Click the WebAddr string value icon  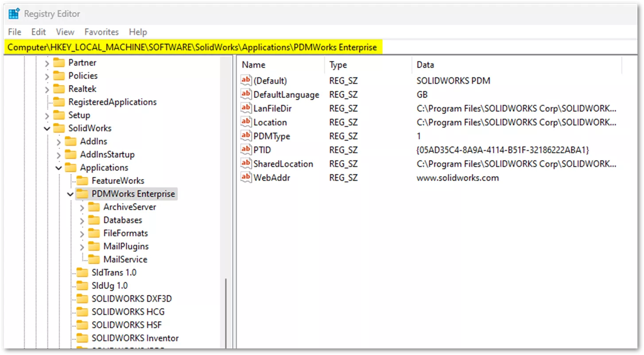pyautogui.click(x=246, y=178)
